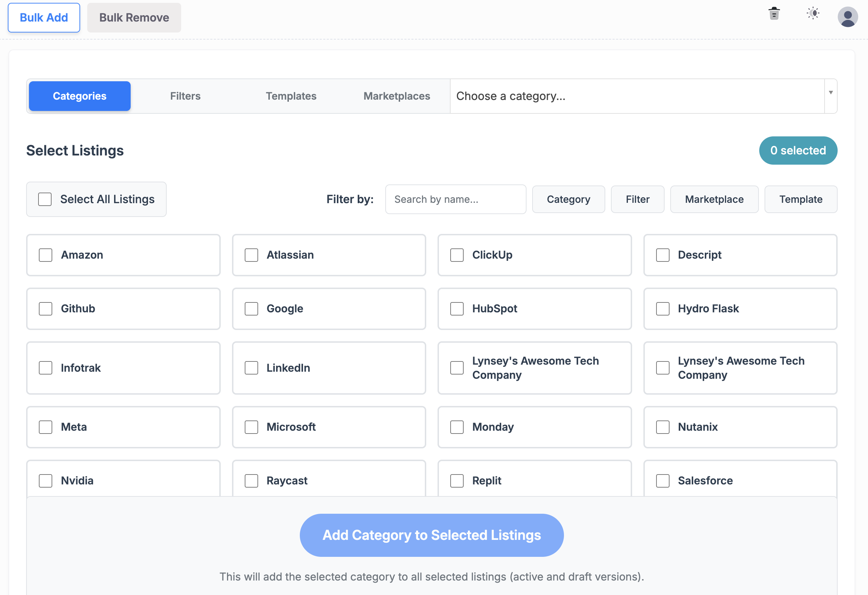This screenshot has height=595, width=868.
Task: Check the Salesforce listing checkbox
Action: point(662,481)
